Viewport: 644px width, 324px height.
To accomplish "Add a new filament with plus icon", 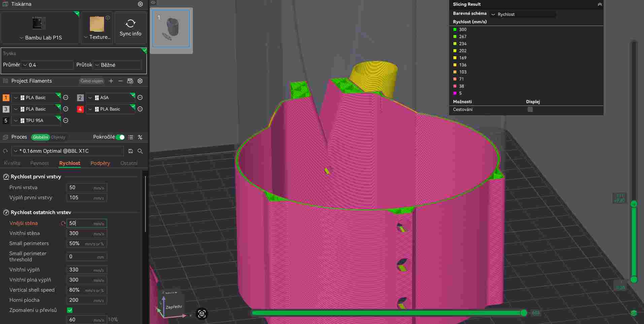I will pyautogui.click(x=111, y=81).
